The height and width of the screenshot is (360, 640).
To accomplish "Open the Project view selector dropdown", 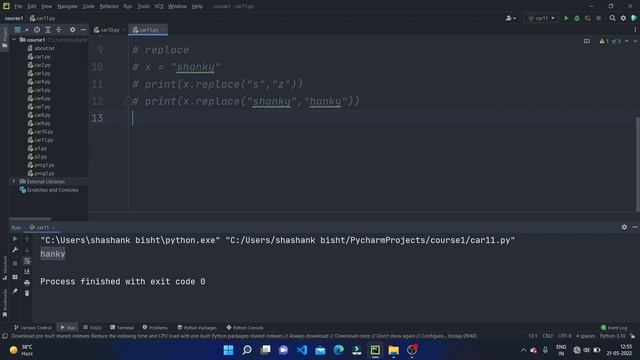I will (21, 30).
